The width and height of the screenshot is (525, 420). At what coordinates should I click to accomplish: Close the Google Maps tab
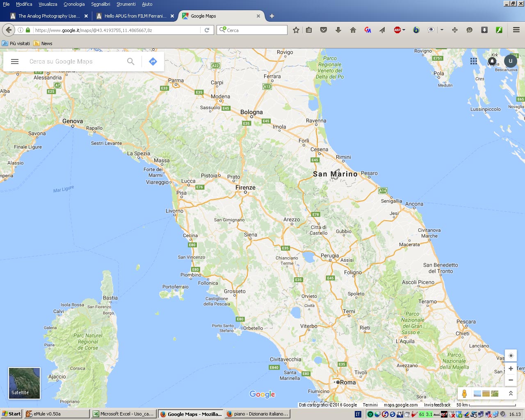tap(258, 16)
